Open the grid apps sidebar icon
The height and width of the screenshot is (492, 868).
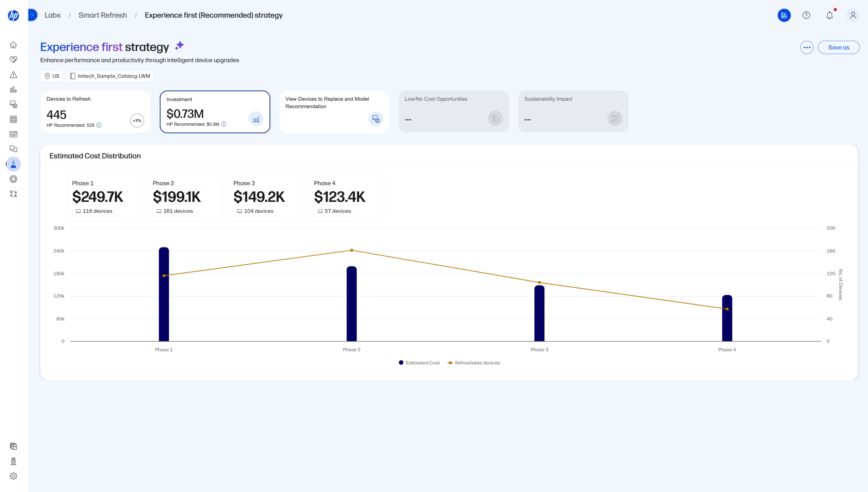(14, 119)
